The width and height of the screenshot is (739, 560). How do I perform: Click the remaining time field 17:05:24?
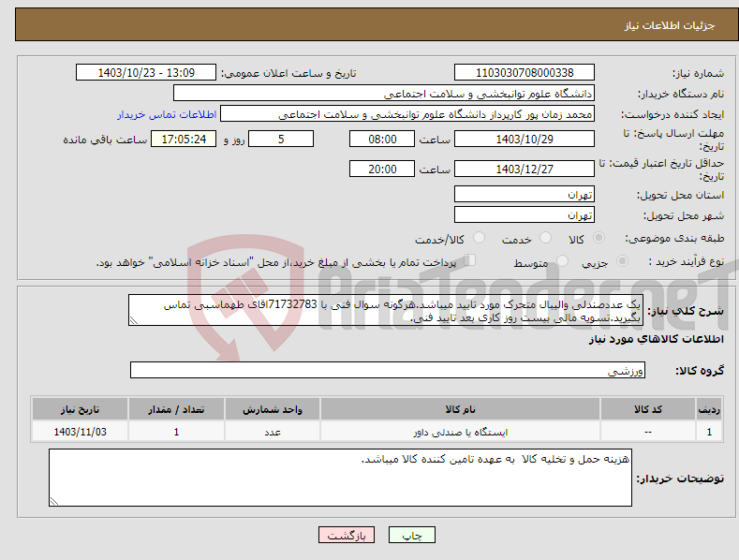click(184, 139)
